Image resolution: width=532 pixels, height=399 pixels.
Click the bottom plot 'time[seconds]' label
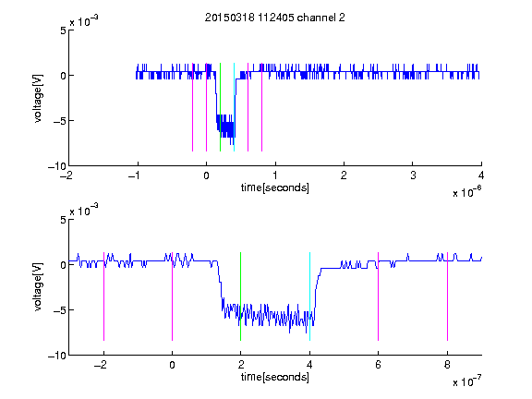(275, 377)
